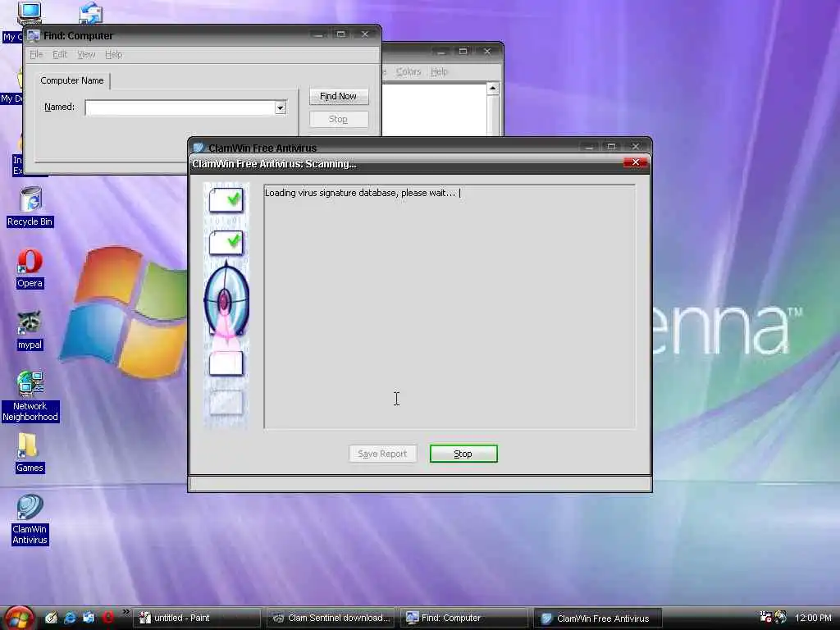The image size is (840, 630).
Task: Select the mail shortcut icon at top of desktop
Action: pyautogui.click(x=90, y=12)
